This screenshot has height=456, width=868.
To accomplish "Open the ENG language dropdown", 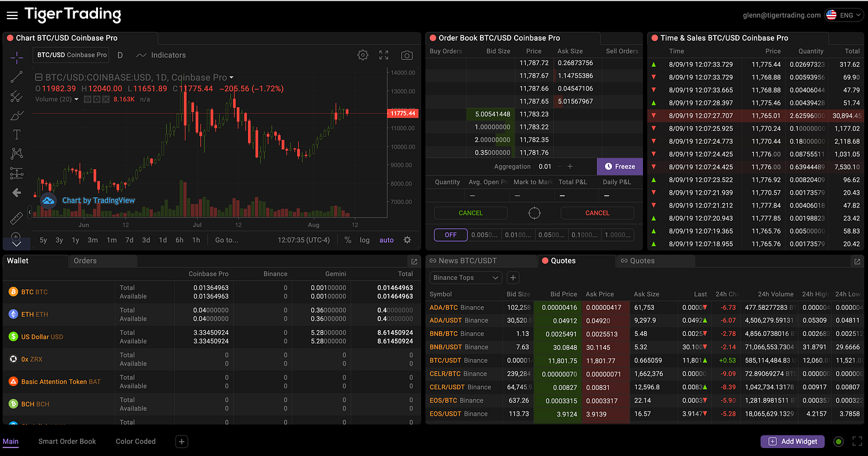I will (x=843, y=15).
